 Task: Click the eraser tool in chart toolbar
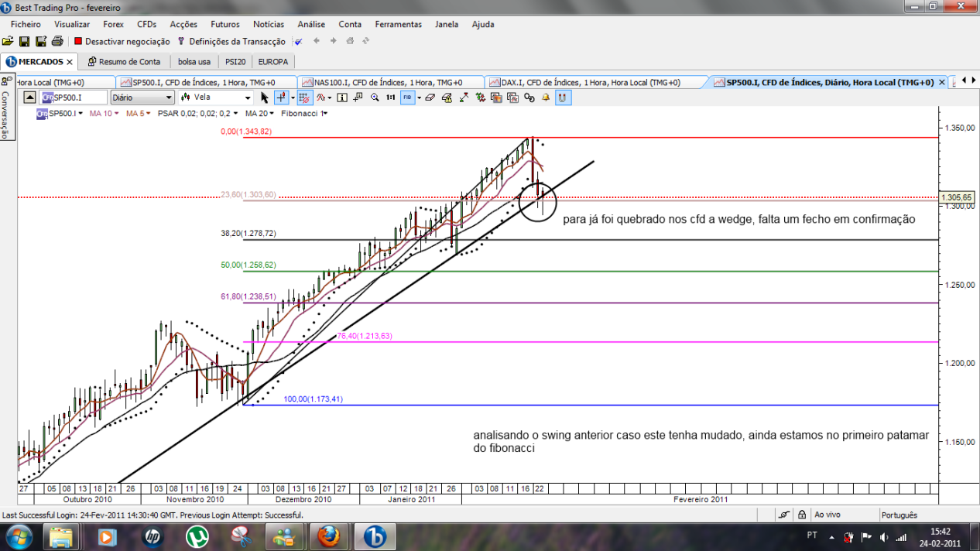430,98
